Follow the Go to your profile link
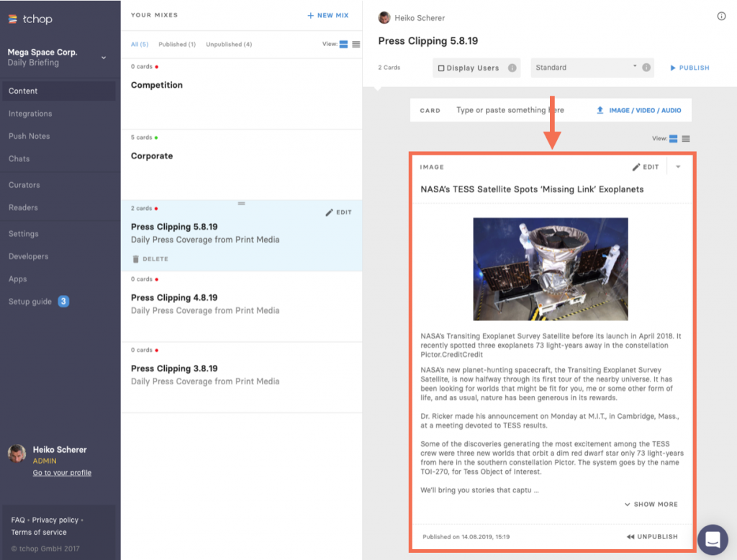 click(62, 473)
